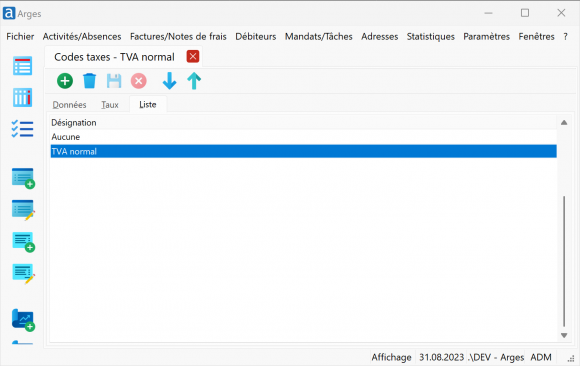Click the list scrollbar down arrow

click(x=564, y=335)
